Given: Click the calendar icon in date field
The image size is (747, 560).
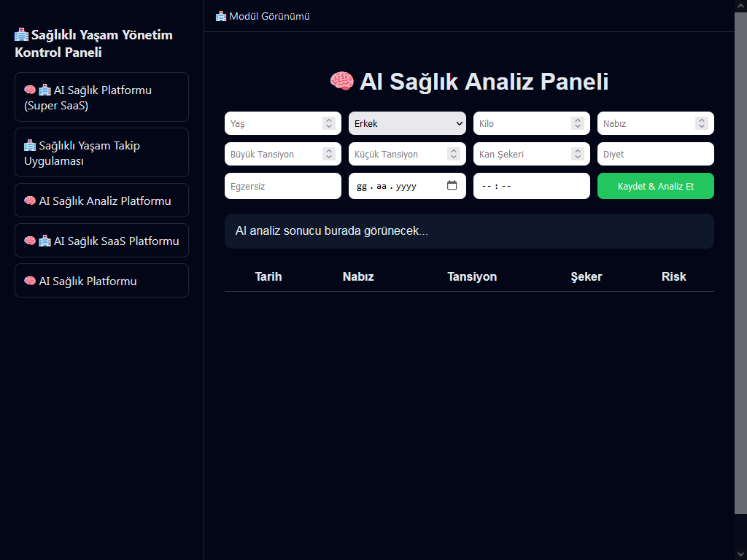Looking at the screenshot, I should [452, 186].
